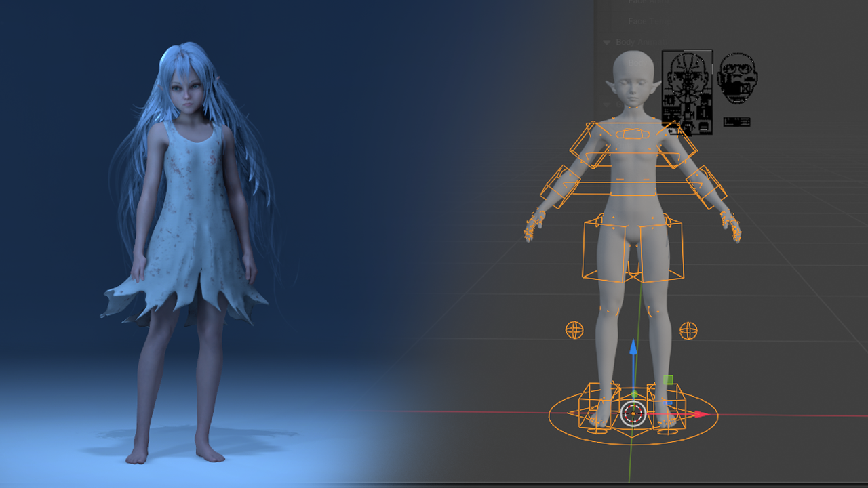Image resolution: width=868 pixels, height=488 pixels.
Task: Click the head-shaped face picker widget
Action: (x=737, y=78)
